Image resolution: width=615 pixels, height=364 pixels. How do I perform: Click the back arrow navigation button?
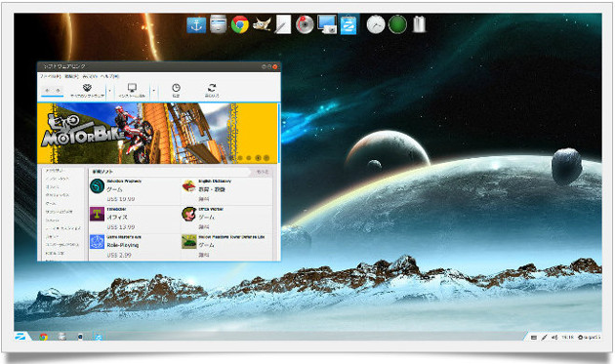48,91
